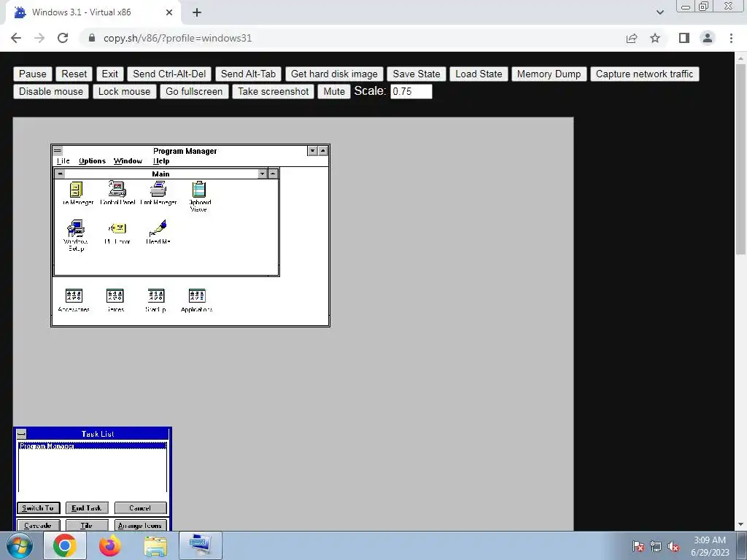The height and width of the screenshot is (560, 747).
Task: Click Tile in Task List
Action: tap(87, 525)
